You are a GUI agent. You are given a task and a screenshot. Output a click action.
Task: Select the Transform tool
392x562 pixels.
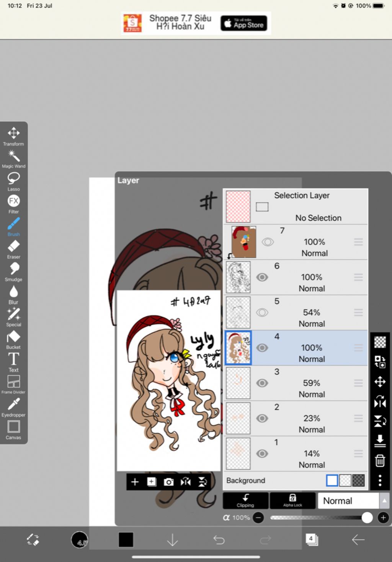click(13, 136)
